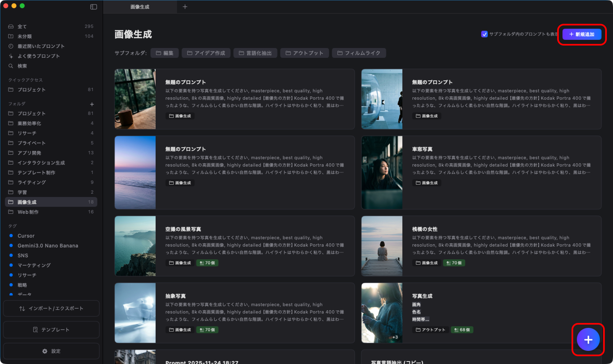
Task: Open the 抽象写真 prompt title
Action: [x=176, y=296]
